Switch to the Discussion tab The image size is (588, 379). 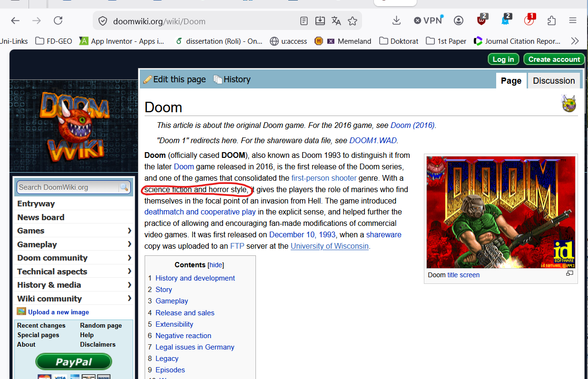tap(554, 80)
